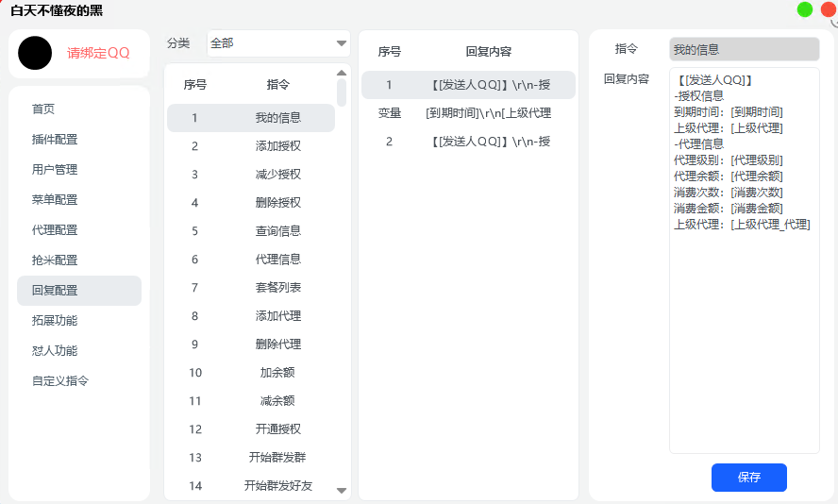Open the 分类 category dropdown
The height and width of the screenshot is (504, 838).
tap(277, 43)
